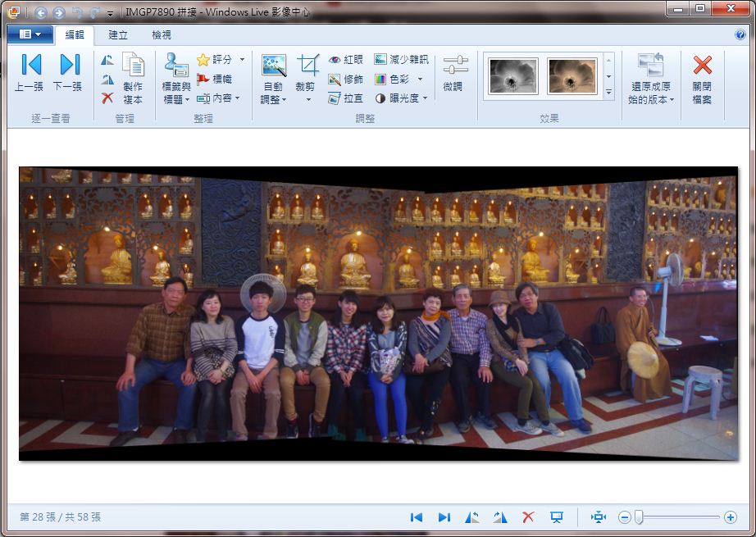Open the blue application menu button

coord(30,34)
